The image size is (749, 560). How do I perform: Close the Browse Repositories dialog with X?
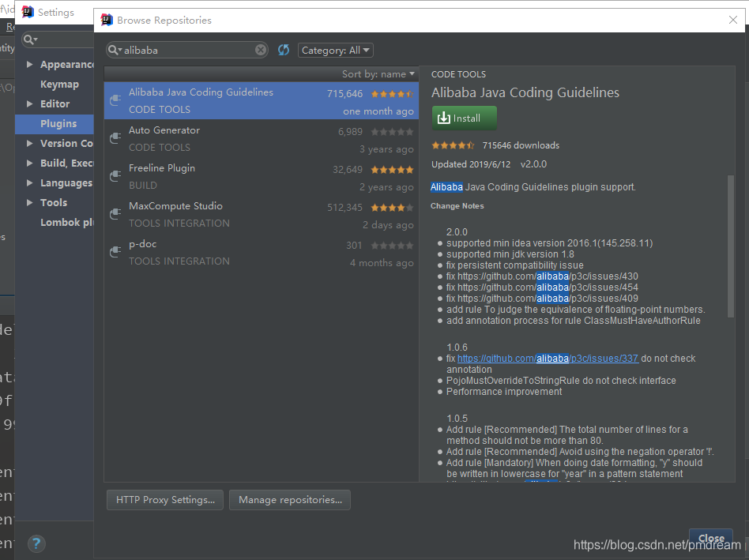tap(732, 20)
